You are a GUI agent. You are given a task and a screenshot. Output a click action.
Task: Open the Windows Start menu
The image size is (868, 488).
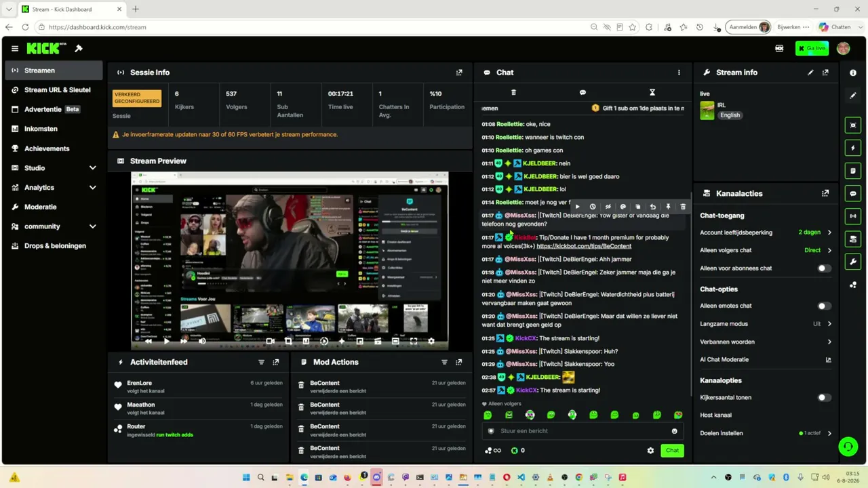pyautogui.click(x=246, y=478)
